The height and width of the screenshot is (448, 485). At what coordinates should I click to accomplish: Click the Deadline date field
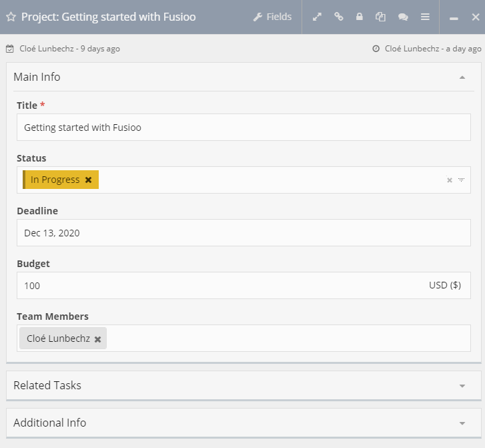[x=244, y=233]
